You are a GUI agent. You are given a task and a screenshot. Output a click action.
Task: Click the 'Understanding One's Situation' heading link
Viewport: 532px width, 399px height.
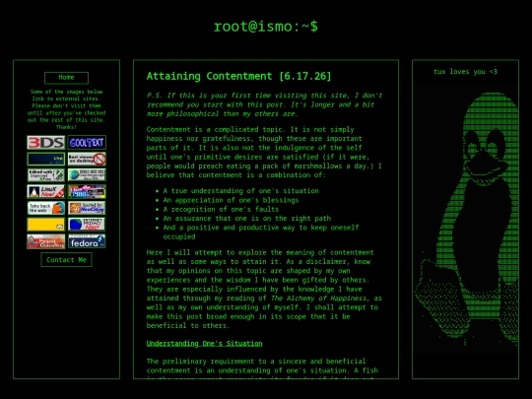(x=204, y=344)
